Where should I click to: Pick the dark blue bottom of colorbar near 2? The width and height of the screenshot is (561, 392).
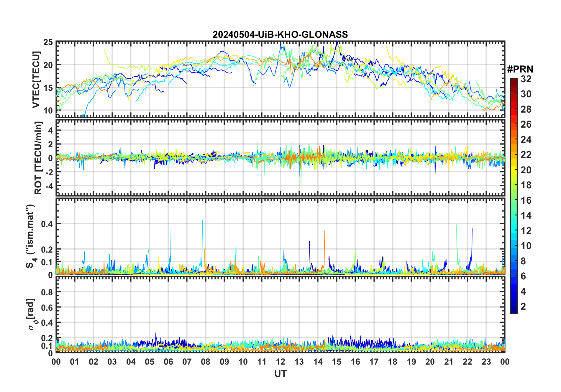tap(514, 308)
